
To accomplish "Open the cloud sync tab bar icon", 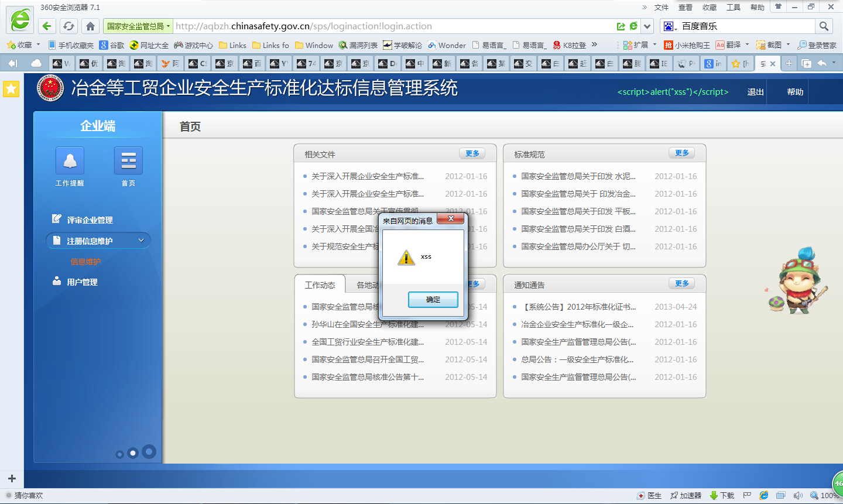I will (36, 63).
